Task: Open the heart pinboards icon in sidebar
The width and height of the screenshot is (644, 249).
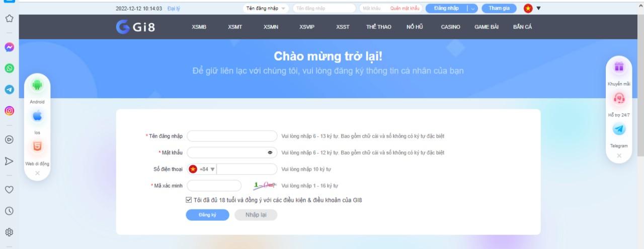Action: (x=9, y=190)
